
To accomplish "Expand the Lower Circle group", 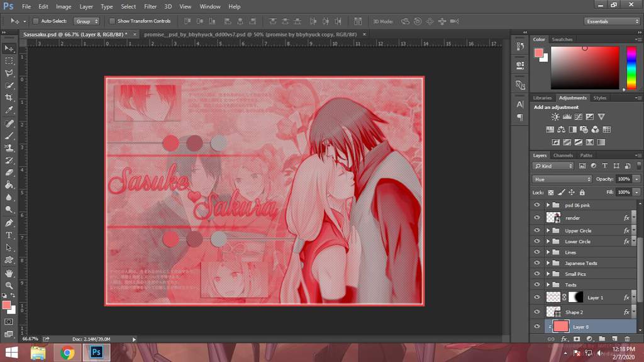I will pos(548,242).
